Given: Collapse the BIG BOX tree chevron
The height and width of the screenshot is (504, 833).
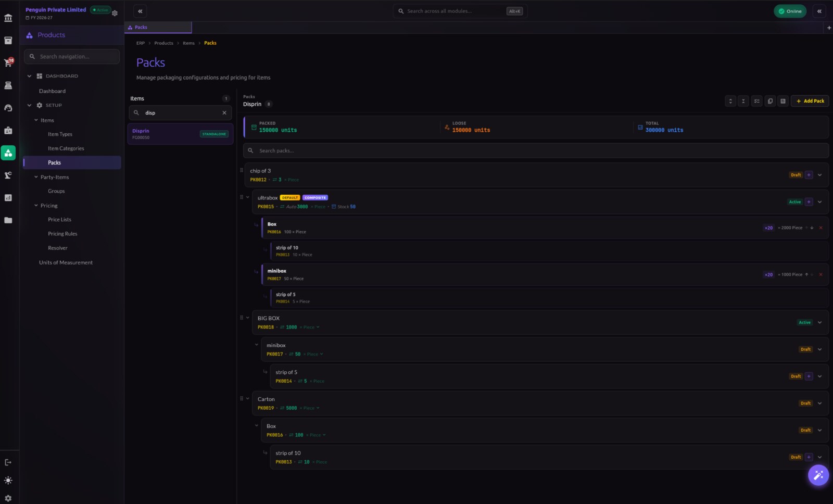Looking at the screenshot, I should tap(248, 318).
